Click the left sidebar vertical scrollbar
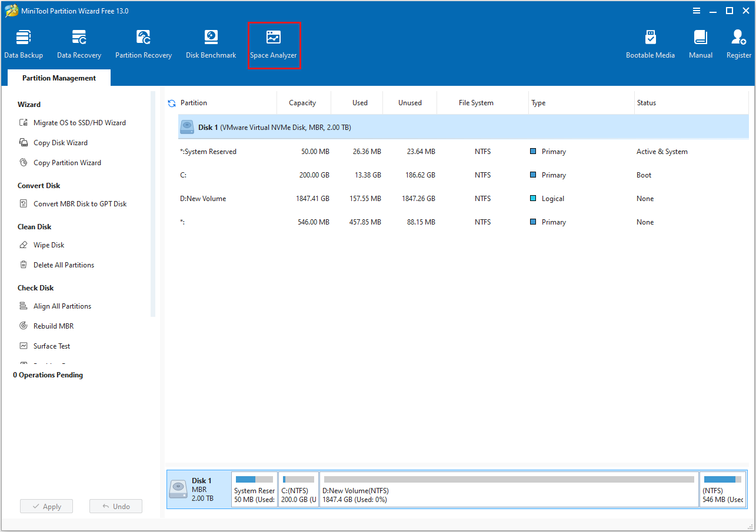The width and height of the screenshot is (756, 532). click(x=153, y=204)
